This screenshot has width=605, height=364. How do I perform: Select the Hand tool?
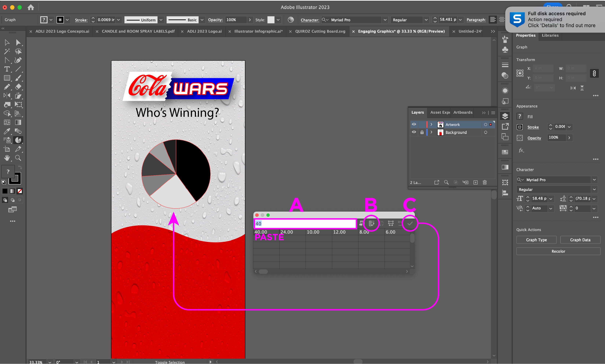[7, 158]
